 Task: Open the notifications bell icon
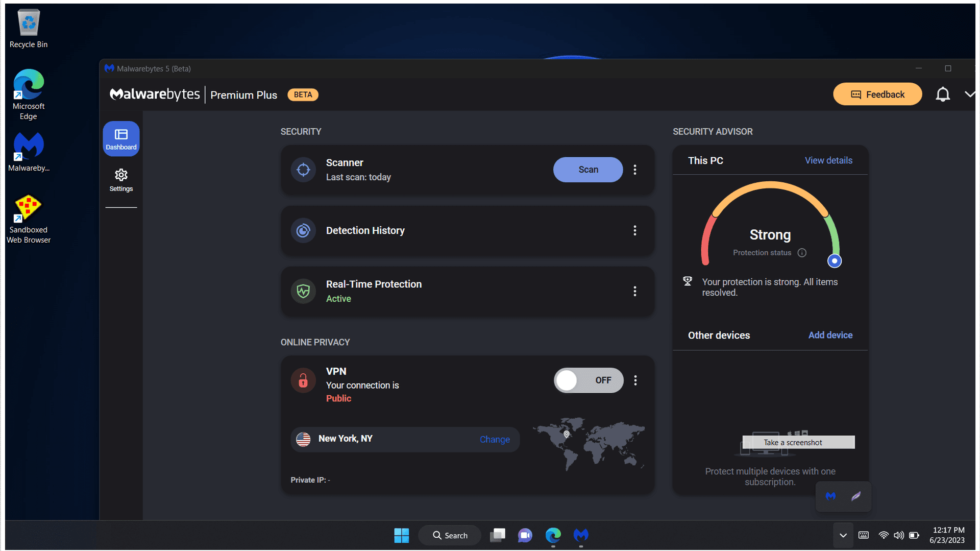[942, 94]
